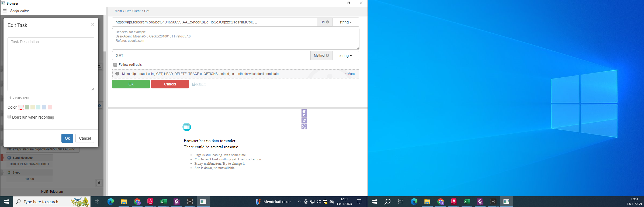The width and height of the screenshot is (644, 207).
Task: Expand the + More description link
Action: click(x=349, y=74)
